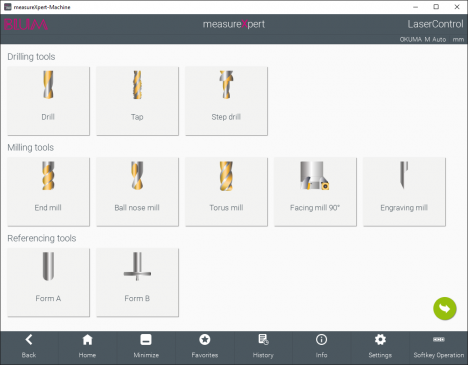Open the Home screen
The width and height of the screenshot is (468, 365).
87,347
